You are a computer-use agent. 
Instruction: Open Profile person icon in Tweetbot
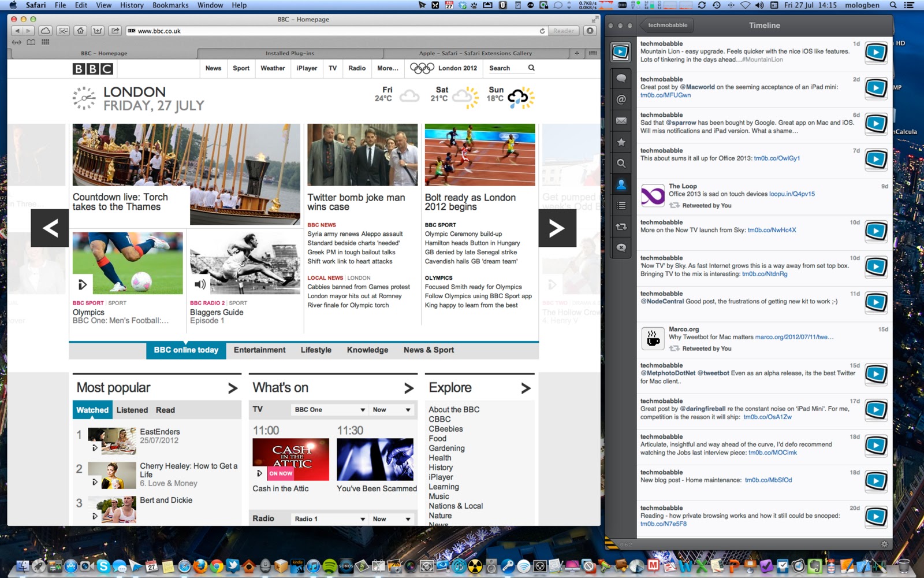pos(621,185)
